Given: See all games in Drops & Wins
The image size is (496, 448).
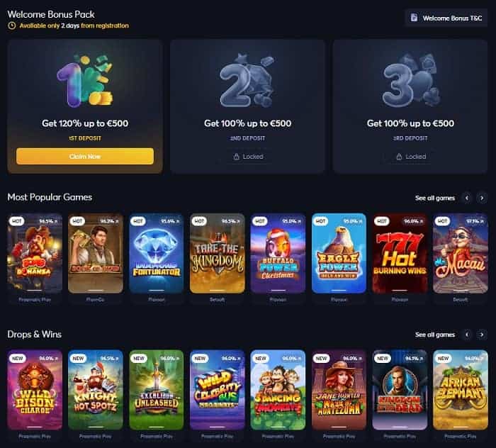Looking at the screenshot, I should pyautogui.click(x=435, y=335).
